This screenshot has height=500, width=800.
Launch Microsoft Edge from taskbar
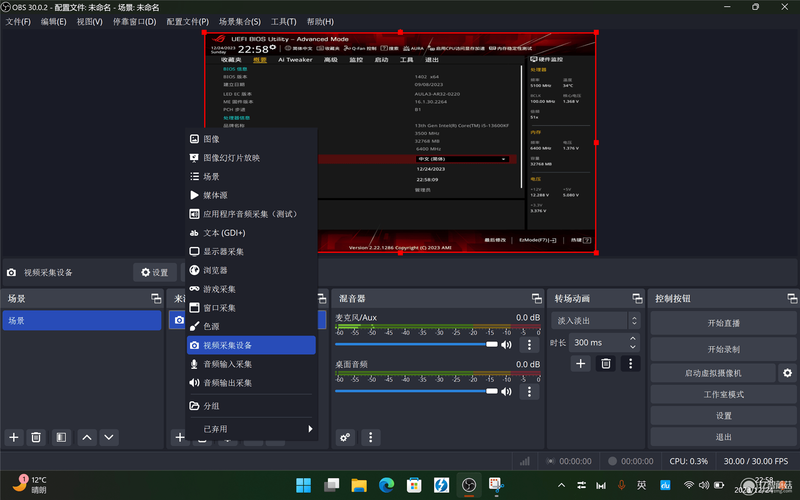(386, 485)
